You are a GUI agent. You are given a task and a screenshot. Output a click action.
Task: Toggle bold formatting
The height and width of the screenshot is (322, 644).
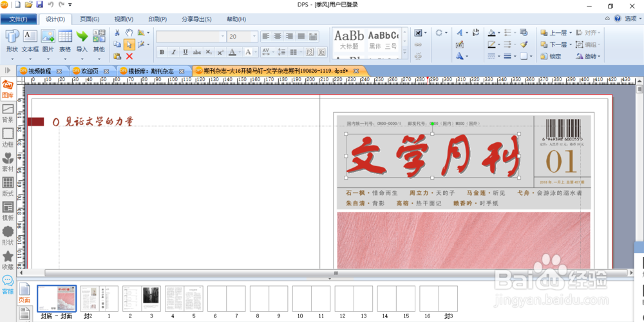162,52
